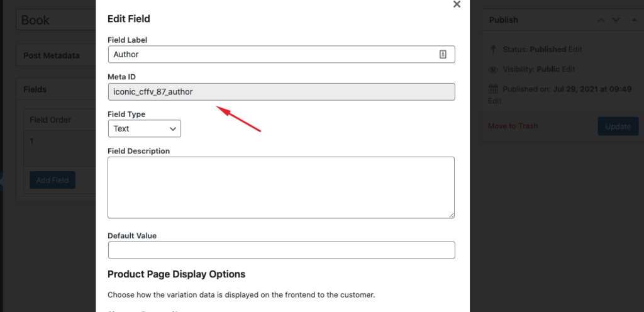Screen dimensions: 644x312
Task: Click the Default Value input box
Action: coord(281,250)
